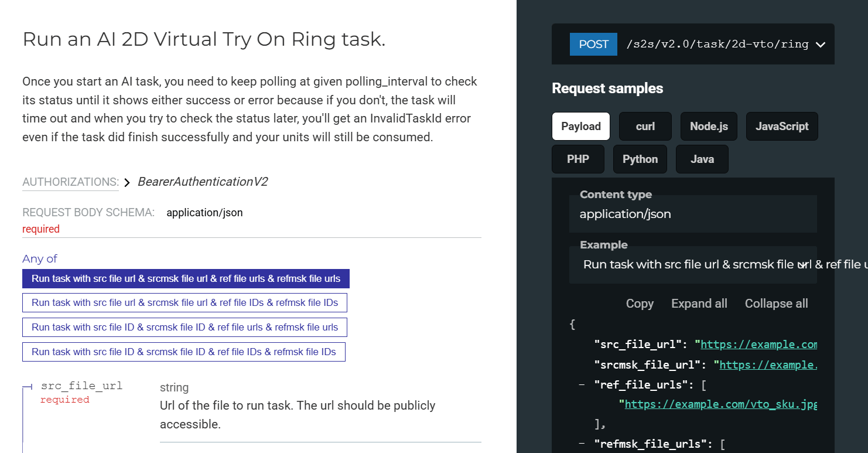Select the Payload sample view
The image size is (868, 453).
(580, 126)
